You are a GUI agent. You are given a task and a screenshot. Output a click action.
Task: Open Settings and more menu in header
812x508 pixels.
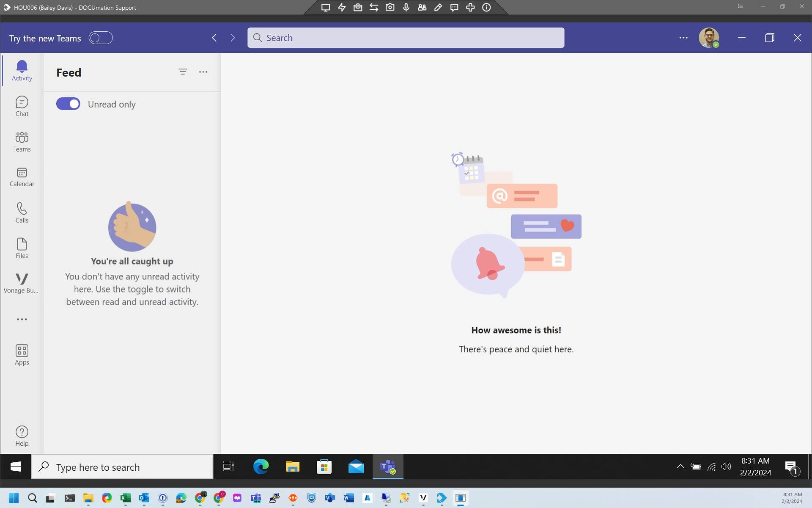pos(683,38)
